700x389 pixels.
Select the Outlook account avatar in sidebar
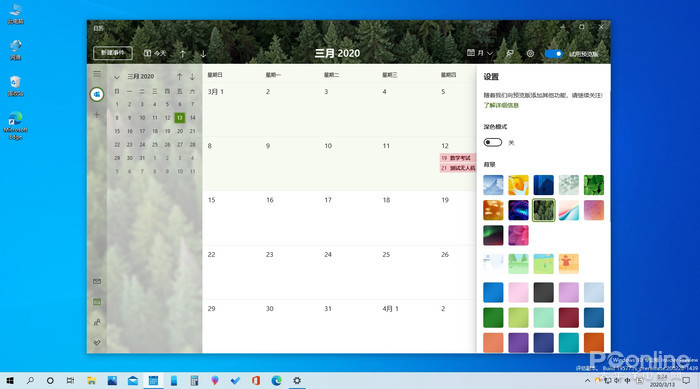[x=97, y=94]
